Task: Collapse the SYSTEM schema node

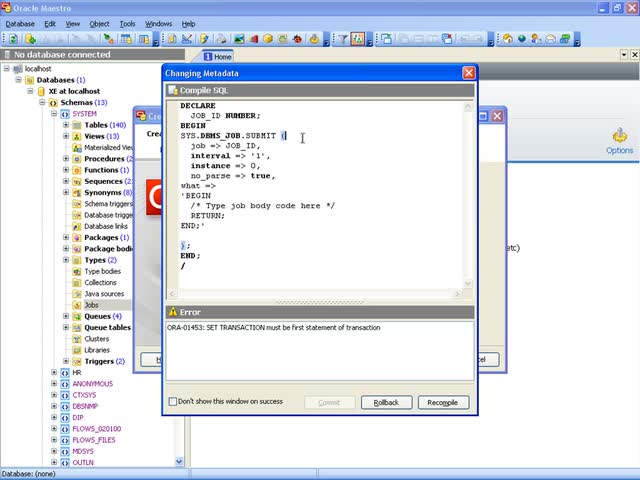Action: point(54,113)
